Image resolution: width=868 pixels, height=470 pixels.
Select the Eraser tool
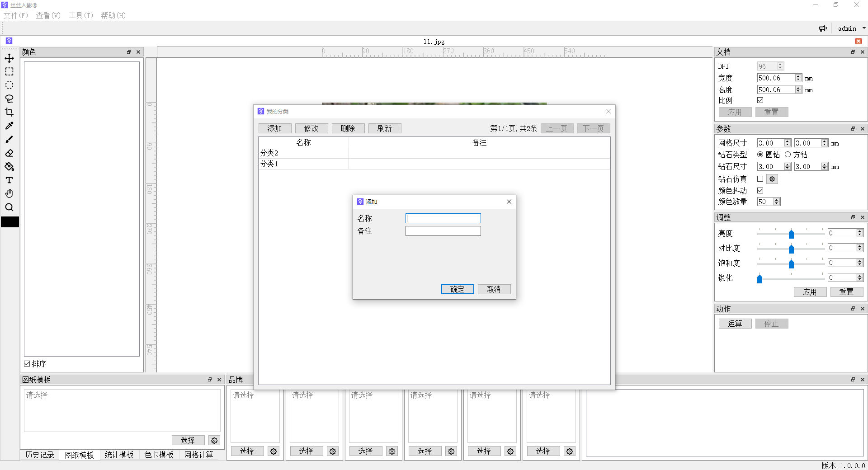(9, 153)
